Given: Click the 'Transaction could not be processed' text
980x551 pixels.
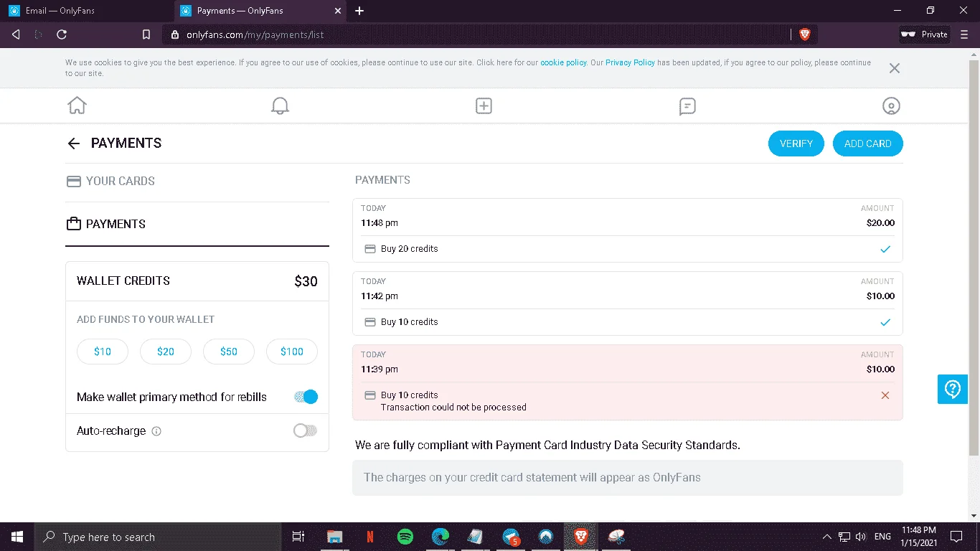Looking at the screenshot, I should [453, 408].
